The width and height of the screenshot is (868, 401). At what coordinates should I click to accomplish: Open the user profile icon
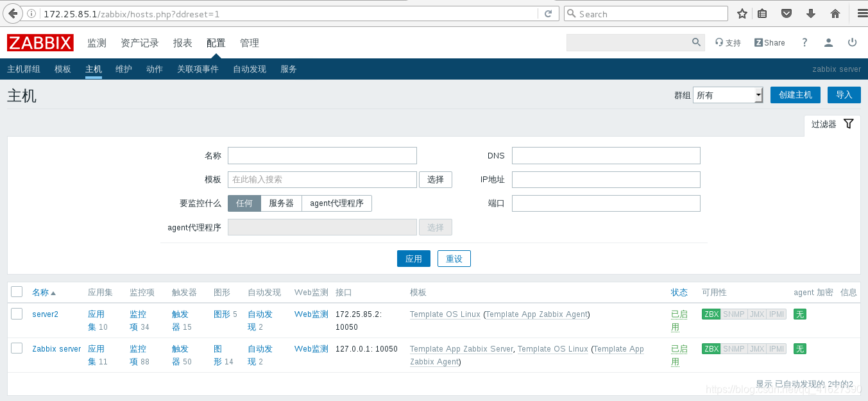pyautogui.click(x=829, y=42)
